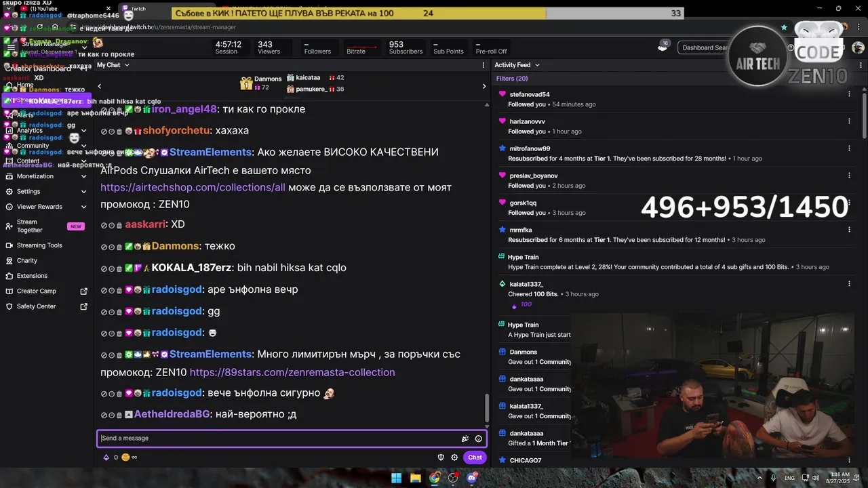Open three-dot menu for mrmfka resub event
This screenshot has width=868, height=488.
pos(849,230)
